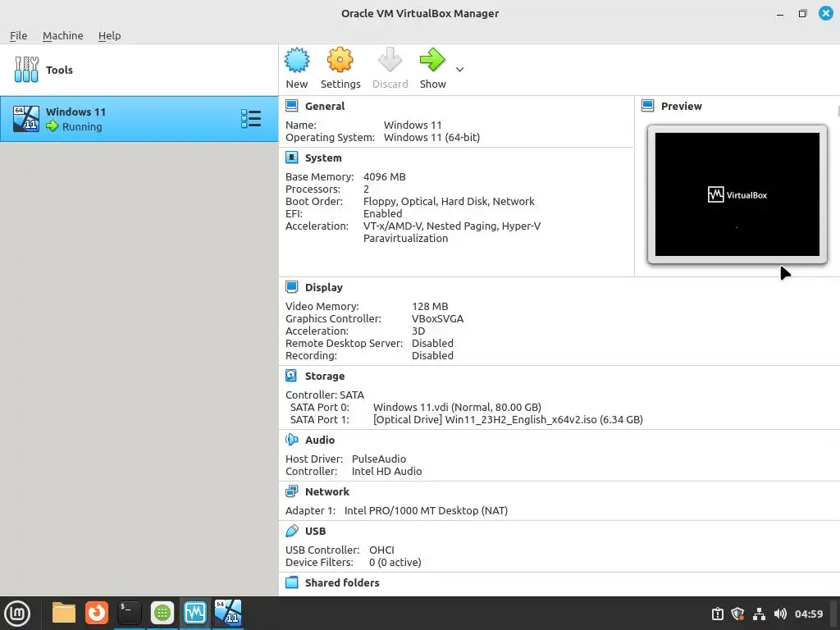Click the Windows 11 OS icon in the machine list
The image size is (840, 630).
pyautogui.click(x=26, y=118)
